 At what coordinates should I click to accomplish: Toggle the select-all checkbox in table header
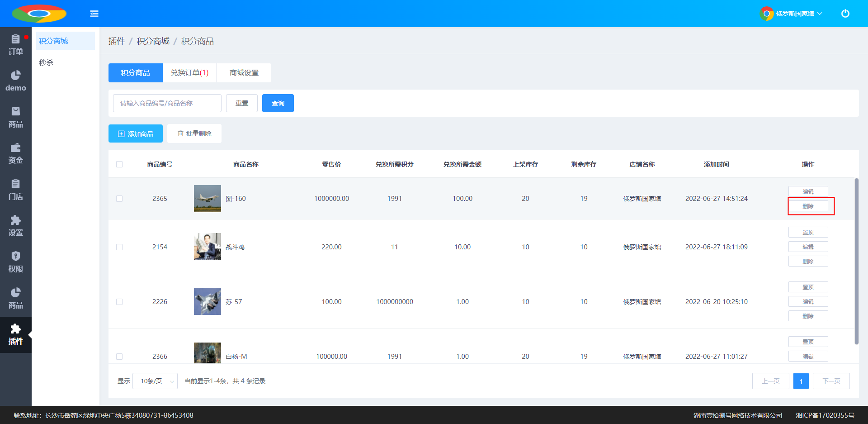point(119,164)
